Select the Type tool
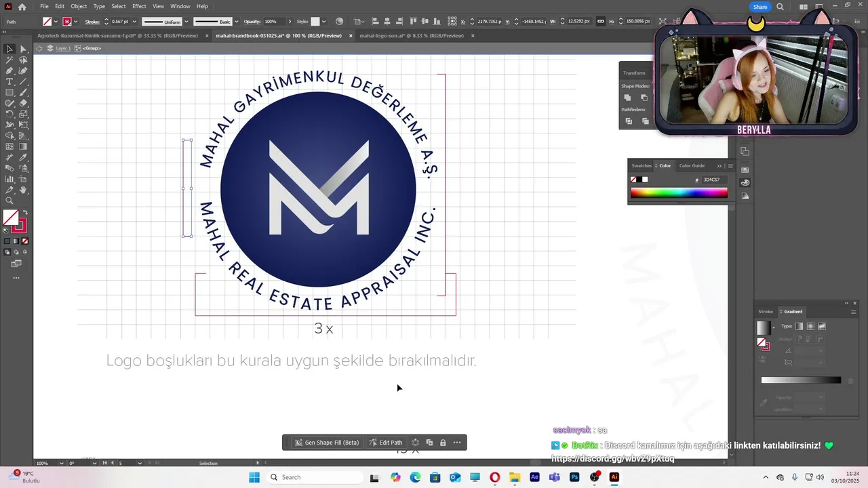868x488 pixels. [9, 81]
